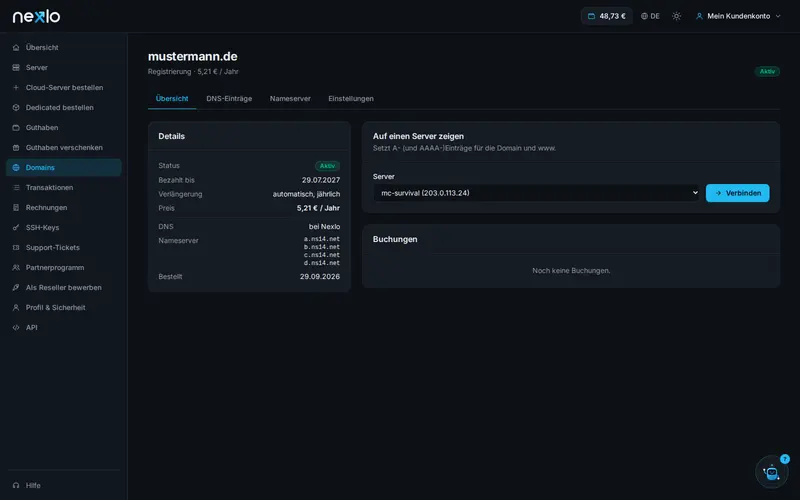Select nameserver a.ns14.net text

click(x=322, y=239)
